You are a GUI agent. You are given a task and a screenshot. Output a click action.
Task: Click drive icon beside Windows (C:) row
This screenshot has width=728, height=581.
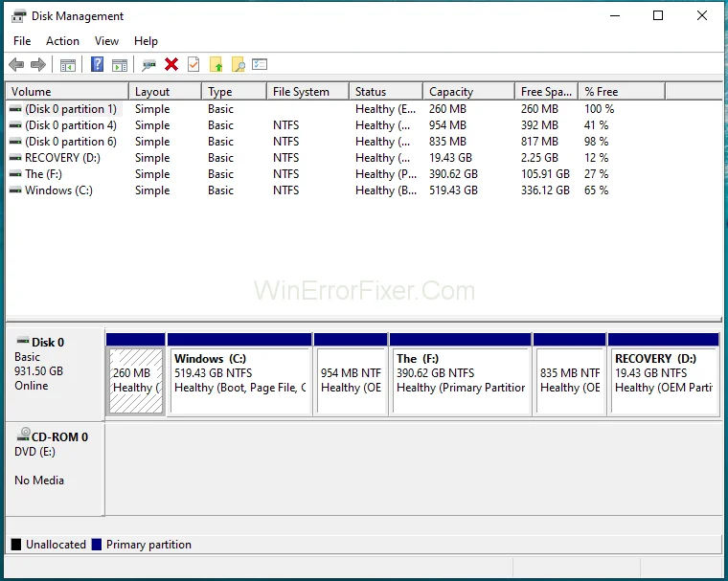(15, 190)
